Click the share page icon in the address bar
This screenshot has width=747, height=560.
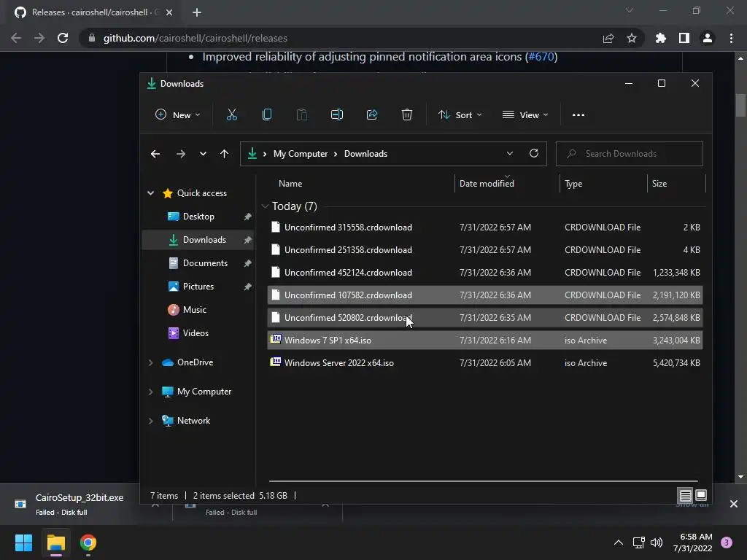(608, 38)
